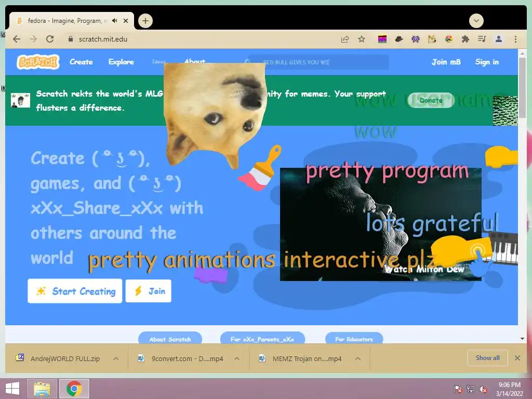This screenshot has width=532, height=399.
Task: Click the scrollbar down arrow
Action: tap(523, 339)
